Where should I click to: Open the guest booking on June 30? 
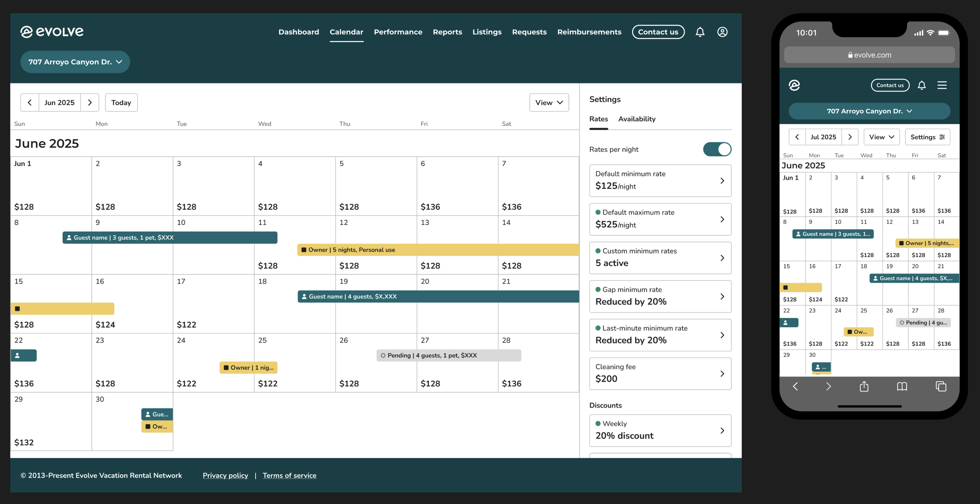(157, 414)
